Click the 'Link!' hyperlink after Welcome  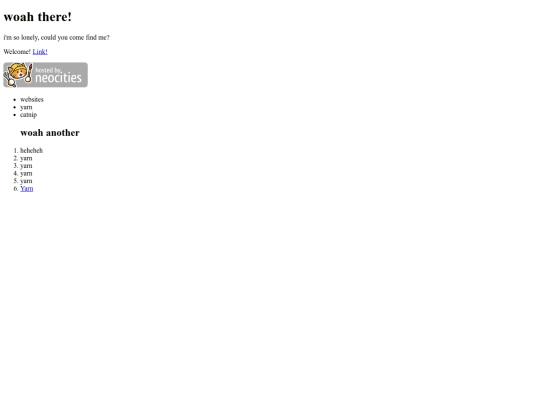(40, 52)
